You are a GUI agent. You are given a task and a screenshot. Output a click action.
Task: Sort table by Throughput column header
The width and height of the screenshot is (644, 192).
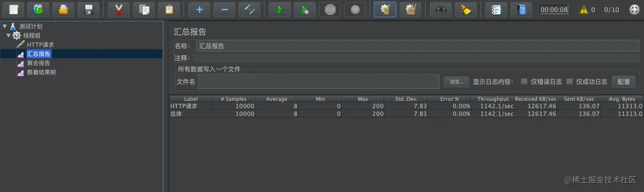pyautogui.click(x=493, y=99)
